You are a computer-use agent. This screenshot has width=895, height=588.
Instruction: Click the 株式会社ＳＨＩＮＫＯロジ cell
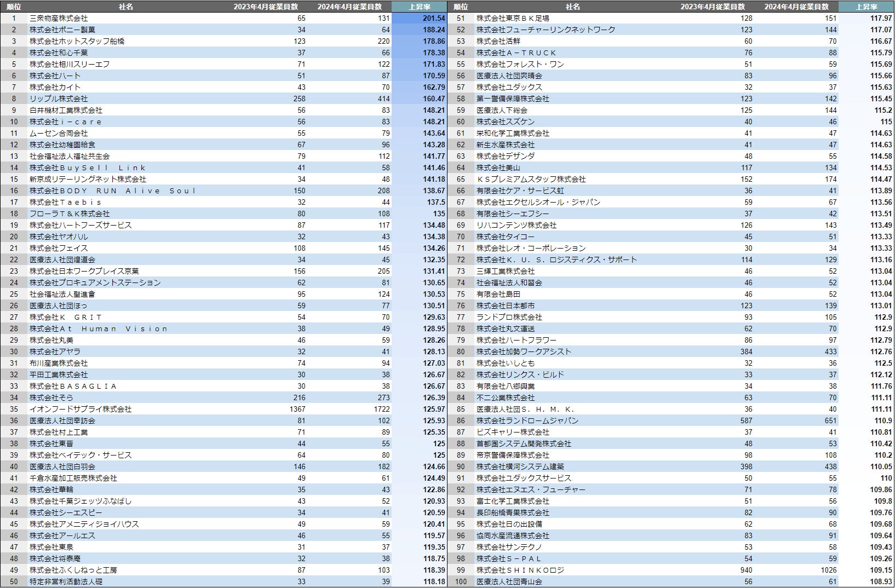573,570
